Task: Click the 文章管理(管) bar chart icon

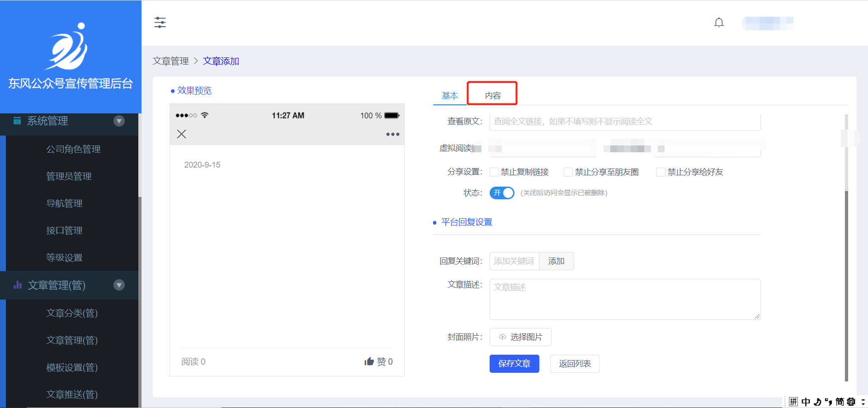Action: (18, 285)
